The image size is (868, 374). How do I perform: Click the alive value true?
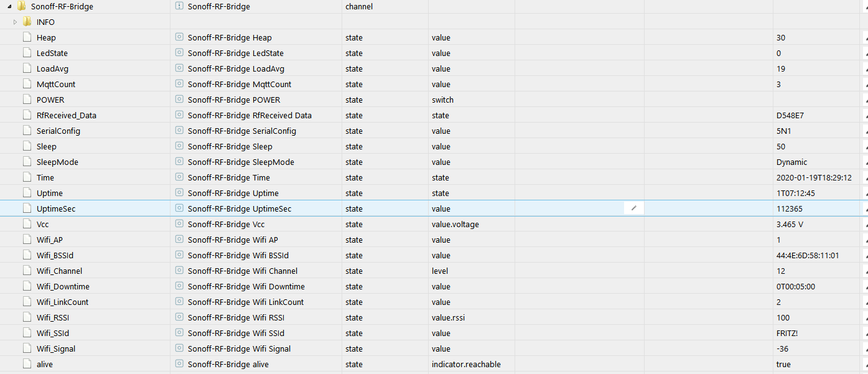tap(783, 364)
